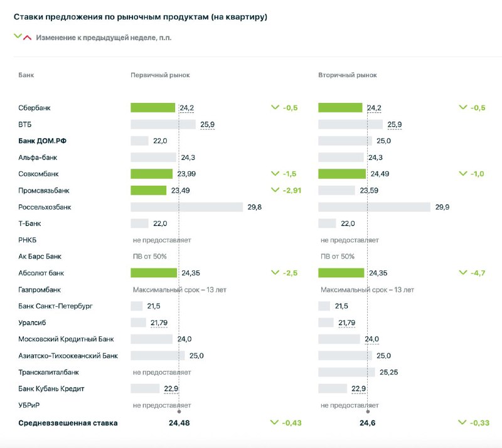
Task: Click Sovcombank primary market -1,5 arrow
Action: pos(275,174)
